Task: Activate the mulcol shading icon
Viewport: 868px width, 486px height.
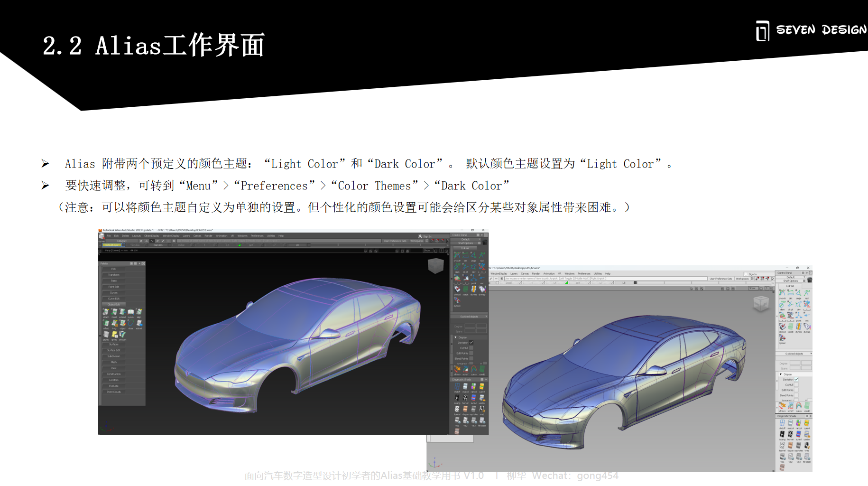Action: pos(465,386)
